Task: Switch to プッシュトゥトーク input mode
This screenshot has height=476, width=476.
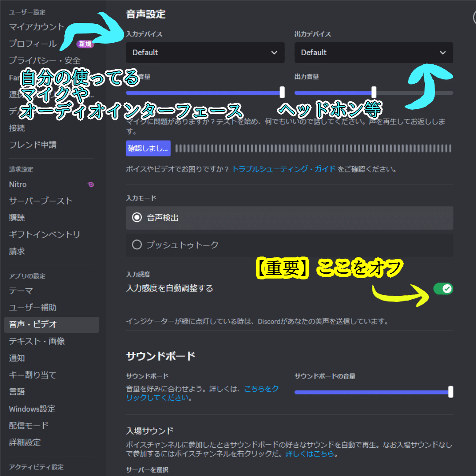Action: tap(289, 245)
